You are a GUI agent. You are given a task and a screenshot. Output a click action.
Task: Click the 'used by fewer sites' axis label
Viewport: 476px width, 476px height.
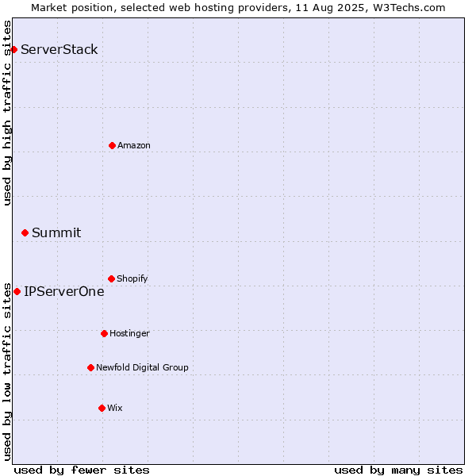click(x=82, y=470)
